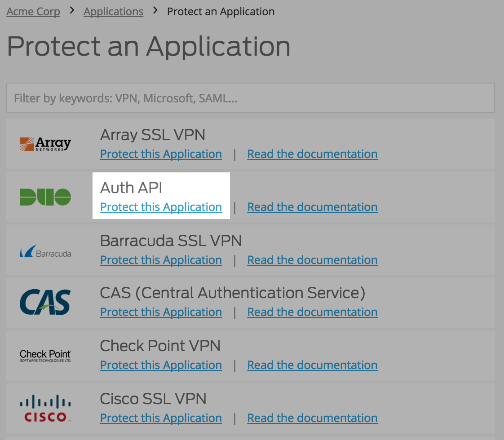Open the Cisco SSL VPN documentation
The width and height of the screenshot is (504, 440).
click(312, 418)
